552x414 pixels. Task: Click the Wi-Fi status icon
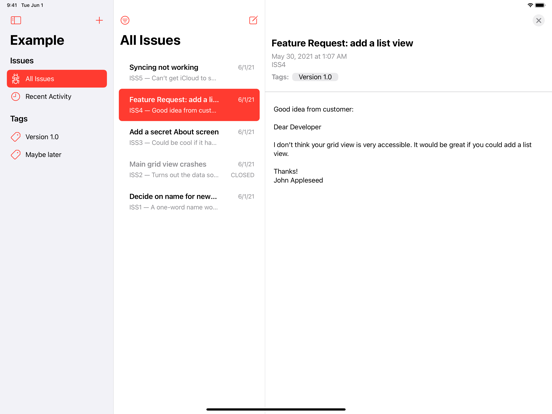(x=530, y=5)
